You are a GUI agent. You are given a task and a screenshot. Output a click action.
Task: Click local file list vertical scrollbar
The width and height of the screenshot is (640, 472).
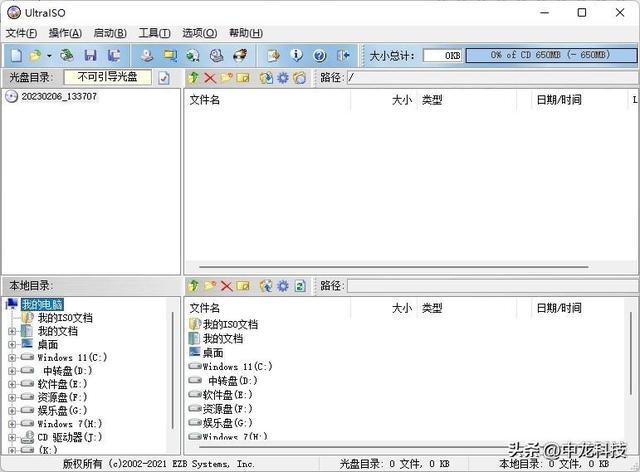pyautogui.click(x=631, y=353)
